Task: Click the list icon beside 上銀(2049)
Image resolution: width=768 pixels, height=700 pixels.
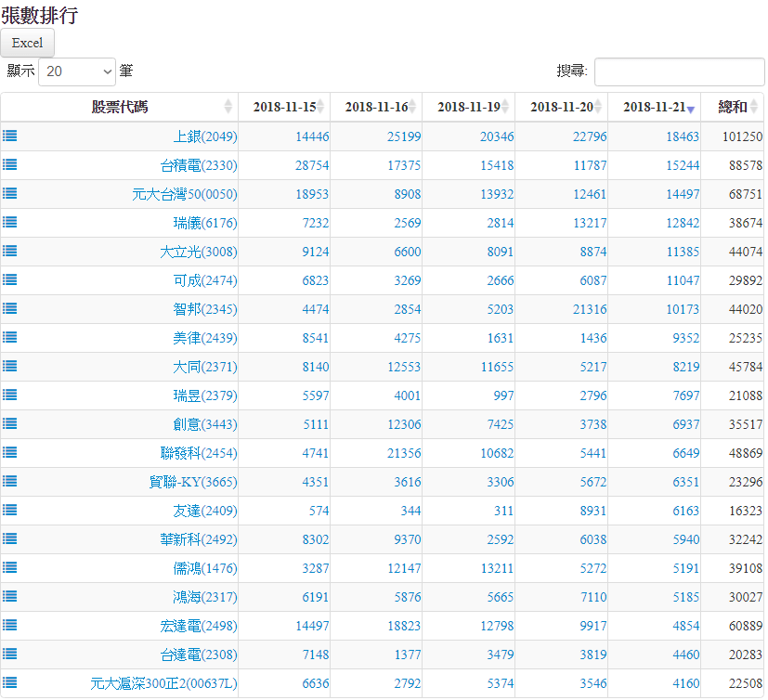Action: pos(10,136)
